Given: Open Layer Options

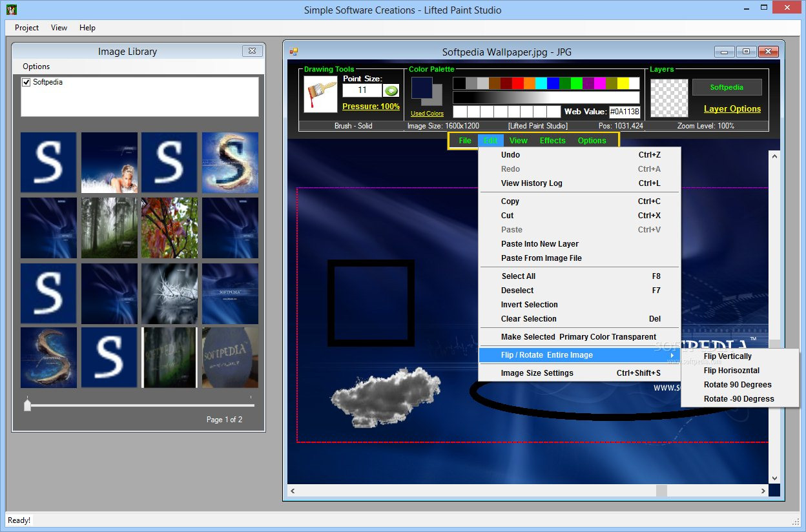Looking at the screenshot, I should click(732, 109).
